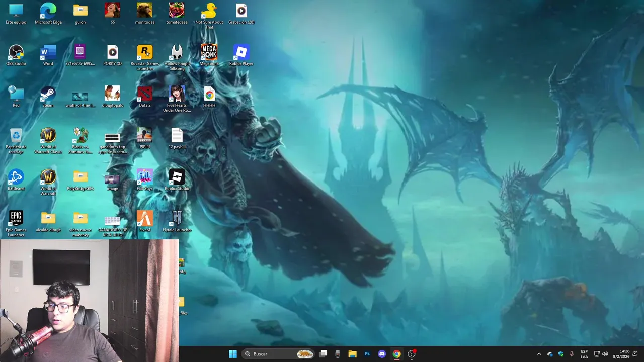Screen dimensions: 644x362
Task: Select the monitodaa image file
Action: 145,14
